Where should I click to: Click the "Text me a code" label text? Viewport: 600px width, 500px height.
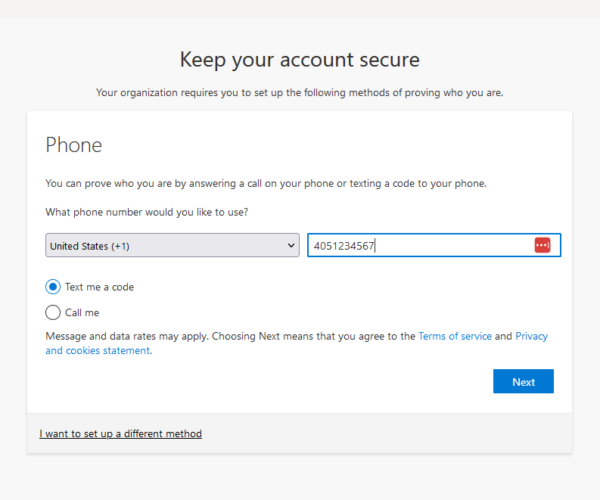click(100, 287)
